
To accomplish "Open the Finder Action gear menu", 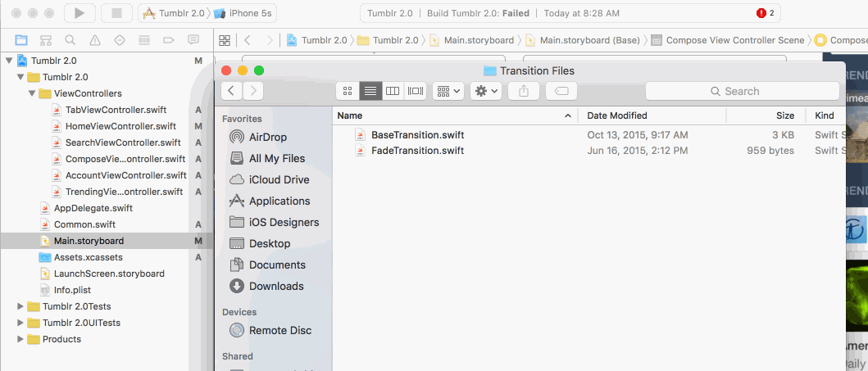I will click(486, 91).
